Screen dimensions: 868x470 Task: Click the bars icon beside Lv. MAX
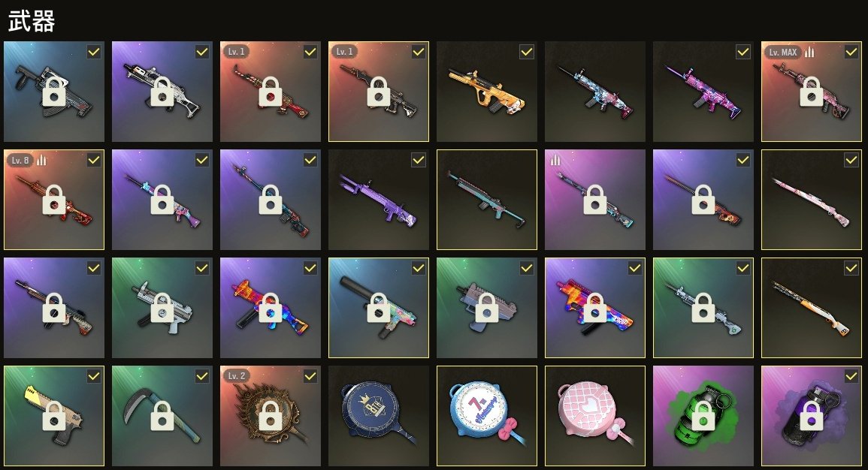pyautogui.click(x=809, y=52)
